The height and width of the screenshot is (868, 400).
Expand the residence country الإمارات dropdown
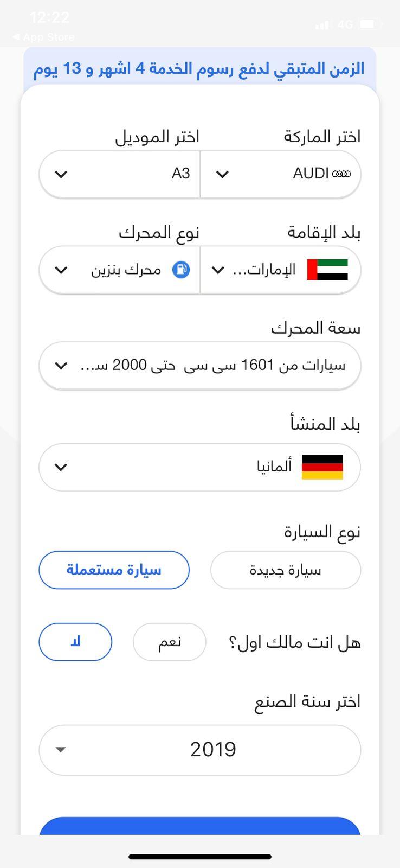point(281,270)
